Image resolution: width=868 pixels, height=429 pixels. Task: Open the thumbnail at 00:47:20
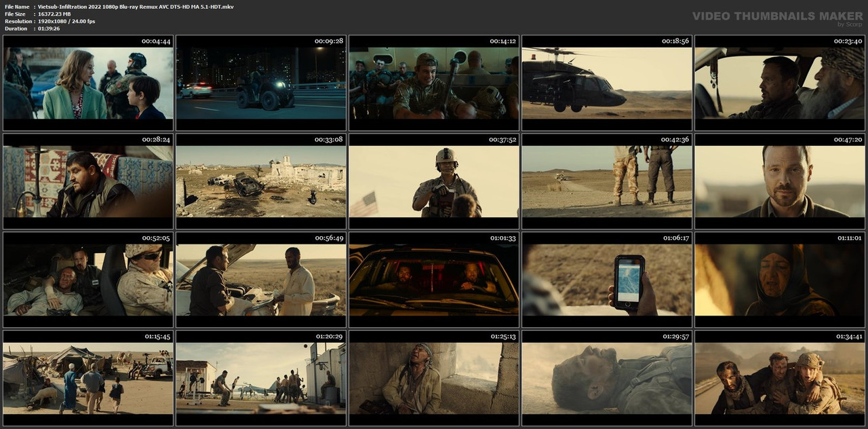tap(780, 181)
